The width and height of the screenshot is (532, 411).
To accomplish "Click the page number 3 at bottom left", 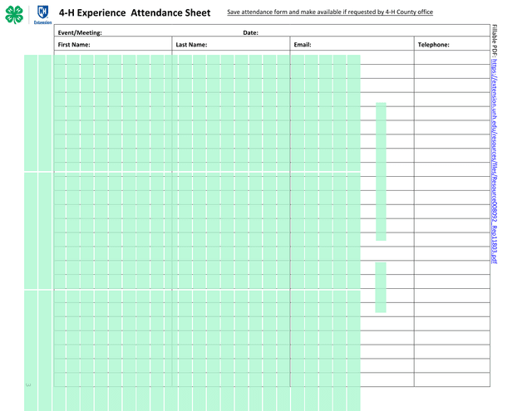I will click(27, 384).
